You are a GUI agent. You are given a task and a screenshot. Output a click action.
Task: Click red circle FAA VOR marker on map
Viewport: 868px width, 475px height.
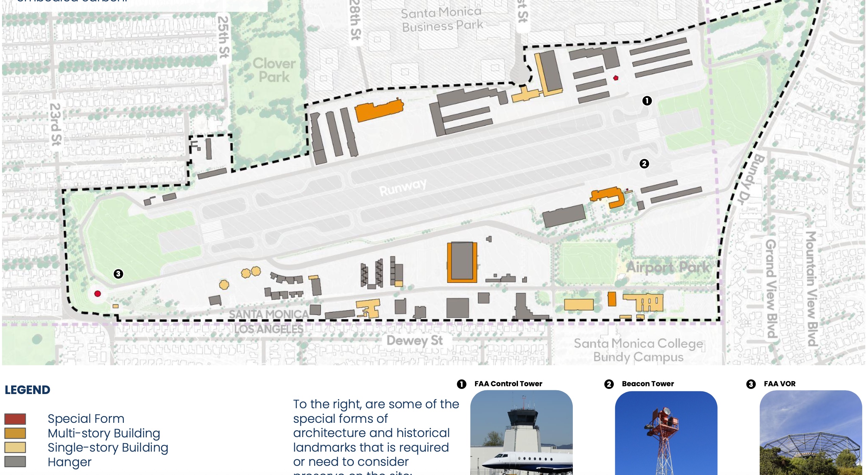pos(97,294)
